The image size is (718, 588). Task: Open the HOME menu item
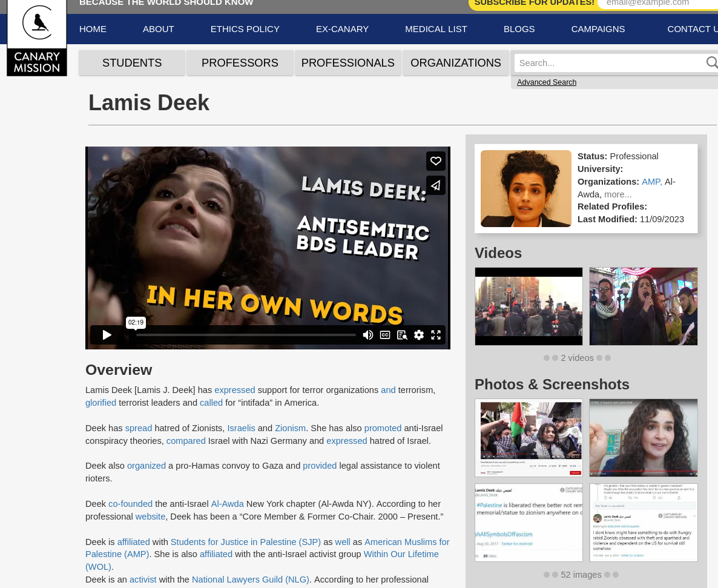(x=93, y=29)
